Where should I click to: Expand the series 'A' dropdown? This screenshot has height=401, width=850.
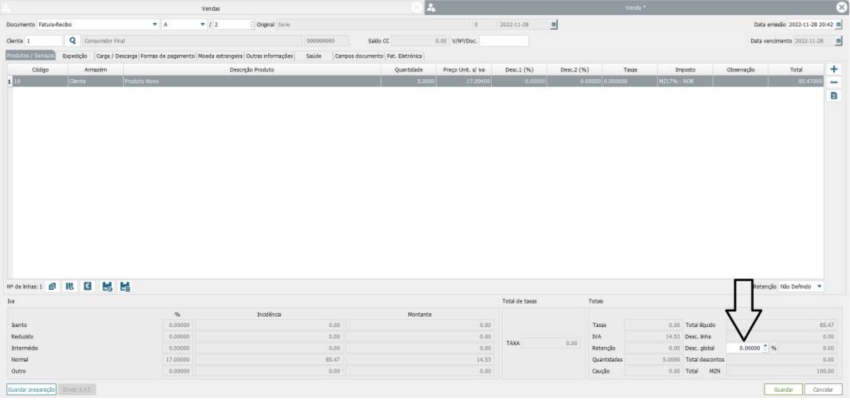click(200, 24)
